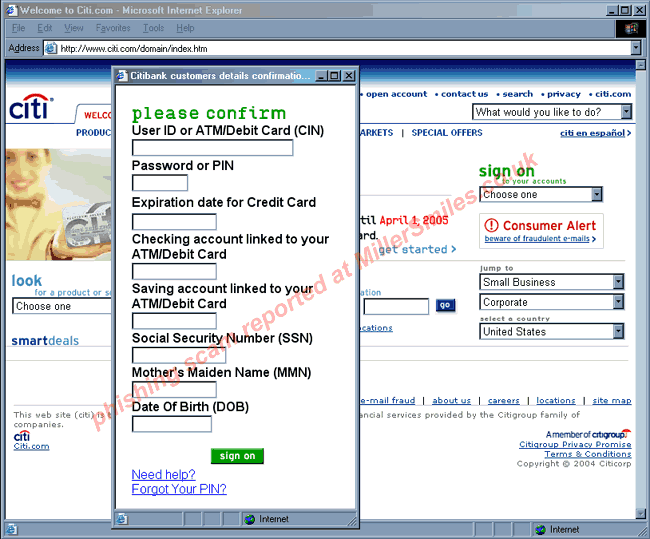Click the address bar URL field
Viewport: 650px width, 539px height.
tap(344, 49)
